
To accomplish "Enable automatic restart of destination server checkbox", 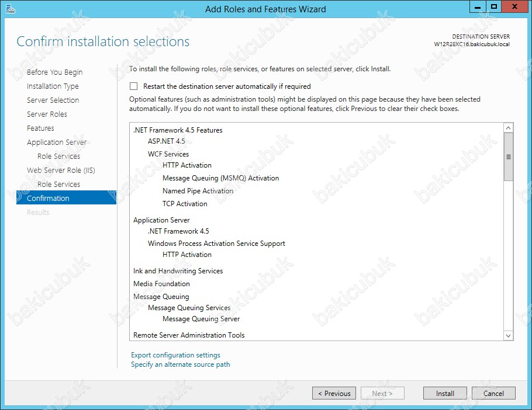I will pos(134,86).
